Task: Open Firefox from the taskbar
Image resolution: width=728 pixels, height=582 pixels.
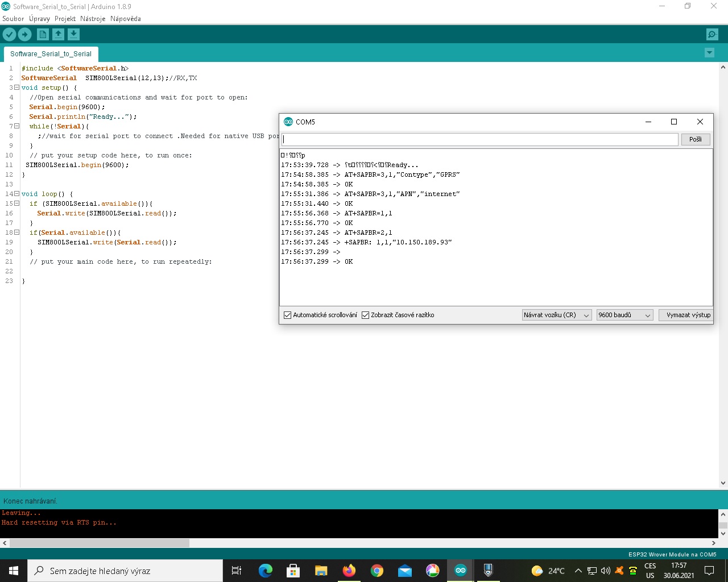Action: click(x=349, y=571)
